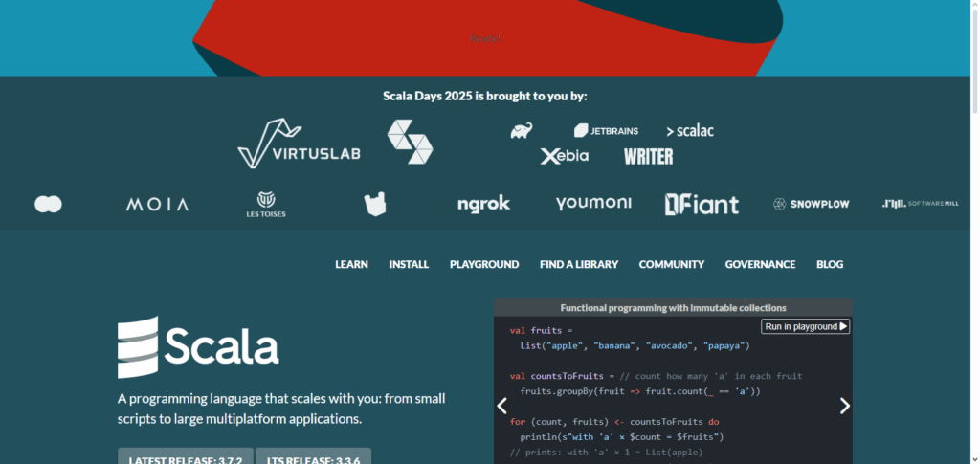Open the VirtusLab sponsor logo
The image size is (980, 464).
(x=299, y=143)
